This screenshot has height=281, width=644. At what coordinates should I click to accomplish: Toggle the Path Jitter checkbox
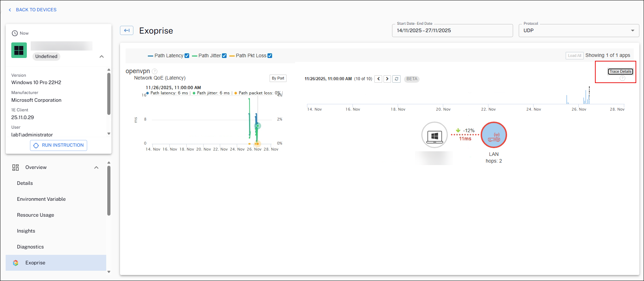point(224,56)
